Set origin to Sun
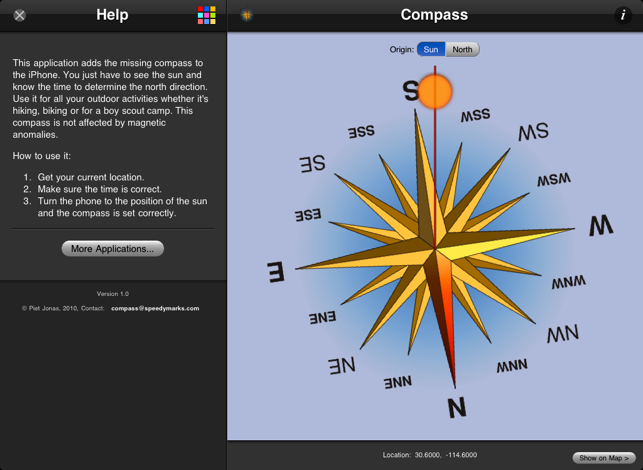Viewport: 643px width, 470px height. [x=432, y=49]
